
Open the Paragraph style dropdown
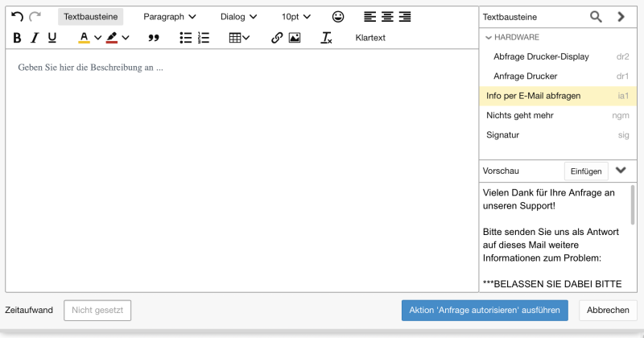coord(170,16)
